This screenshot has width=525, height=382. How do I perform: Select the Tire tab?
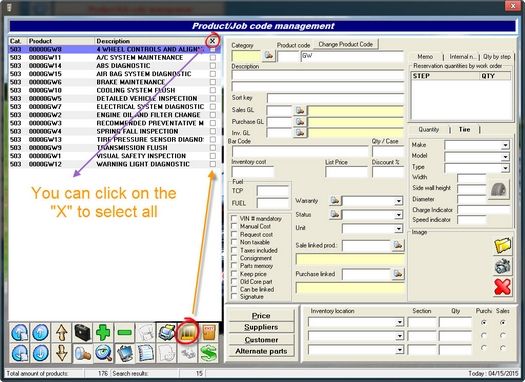tap(464, 129)
